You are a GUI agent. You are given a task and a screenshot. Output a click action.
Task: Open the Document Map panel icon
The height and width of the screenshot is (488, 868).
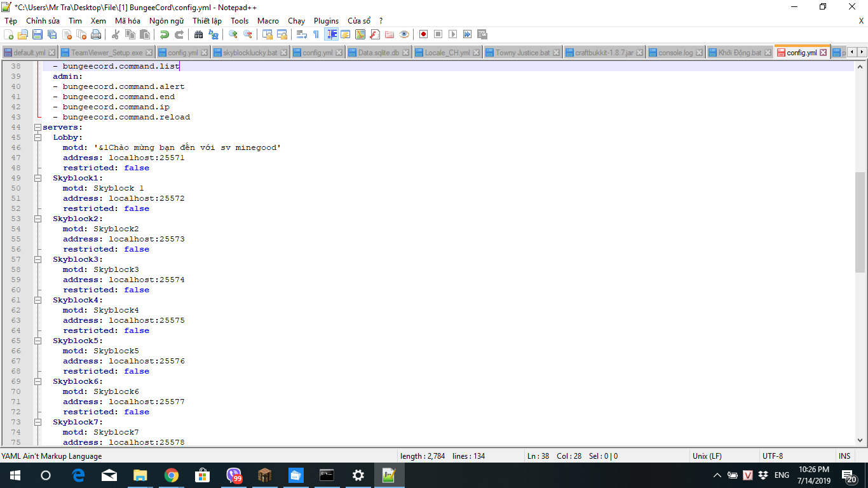tap(360, 34)
